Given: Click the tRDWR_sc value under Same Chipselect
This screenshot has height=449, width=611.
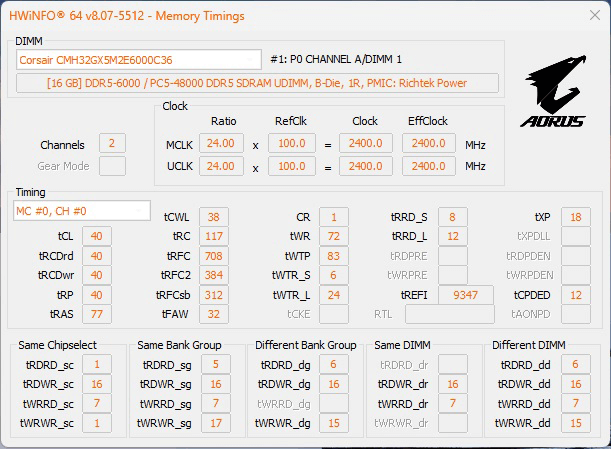Looking at the screenshot, I should [96, 384].
